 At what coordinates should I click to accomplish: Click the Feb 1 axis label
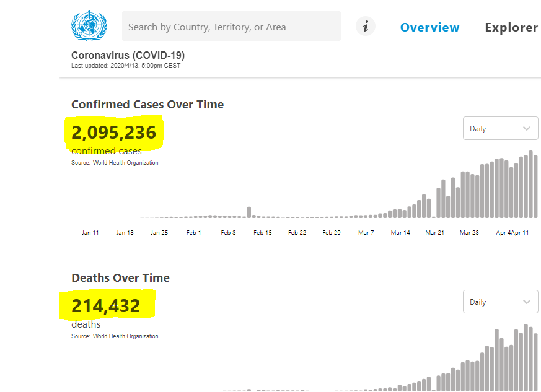click(193, 233)
